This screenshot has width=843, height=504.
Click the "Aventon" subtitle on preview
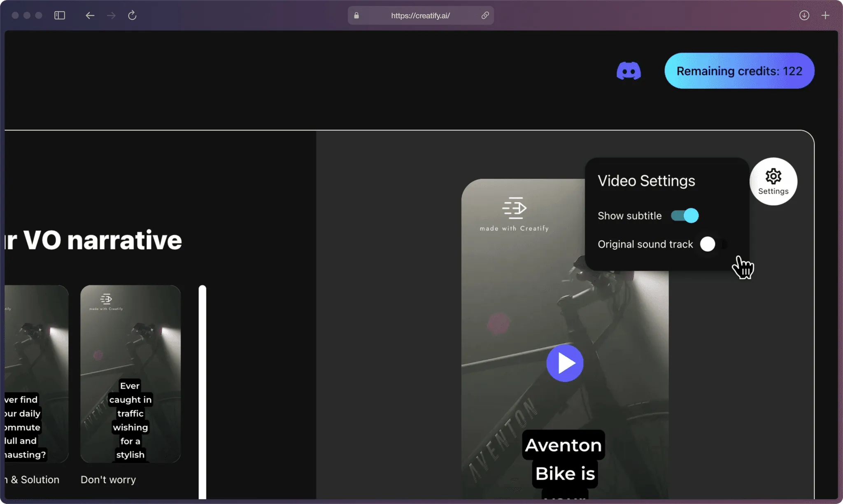pyautogui.click(x=564, y=445)
